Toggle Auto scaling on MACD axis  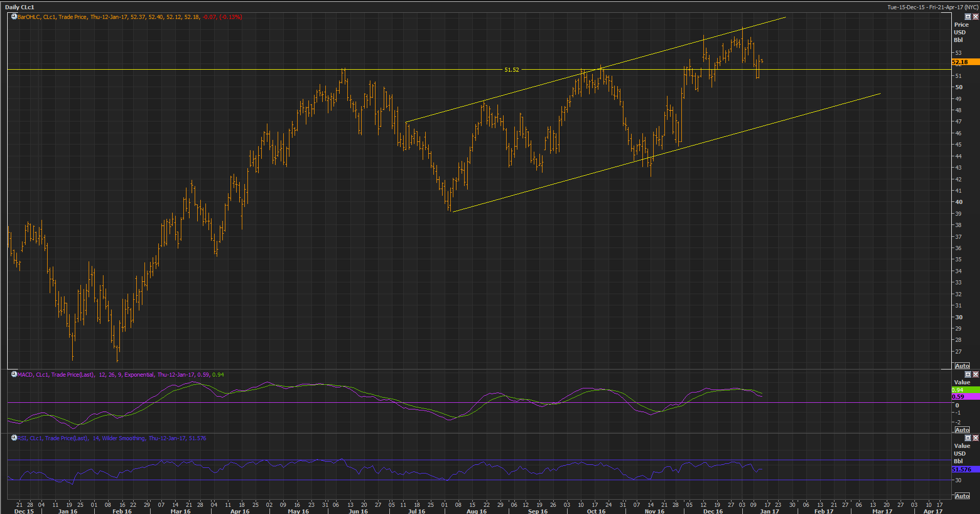click(x=962, y=430)
